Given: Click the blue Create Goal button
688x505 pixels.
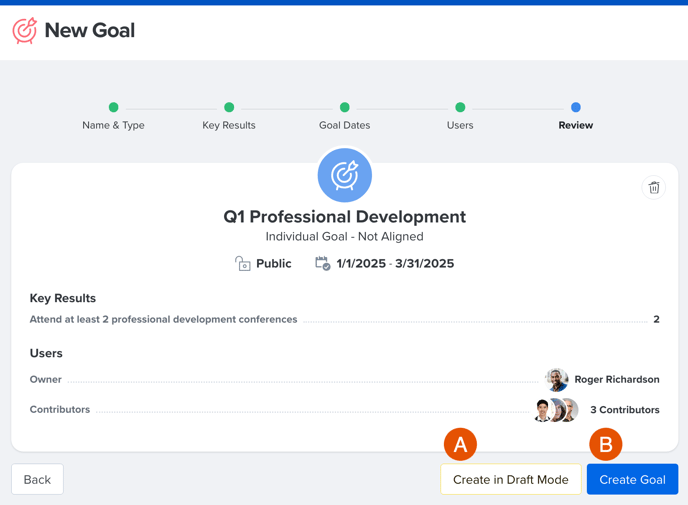Looking at the screenshot, I should tap(633, 479).
